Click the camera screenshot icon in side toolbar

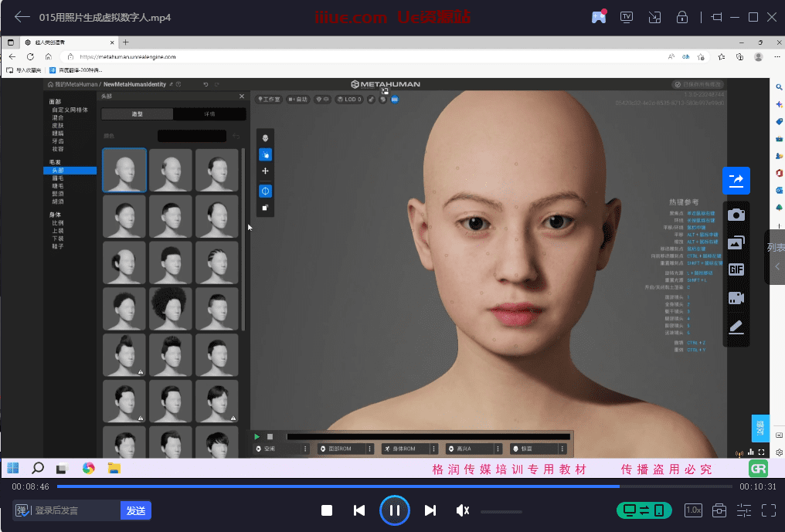point(736,215)
